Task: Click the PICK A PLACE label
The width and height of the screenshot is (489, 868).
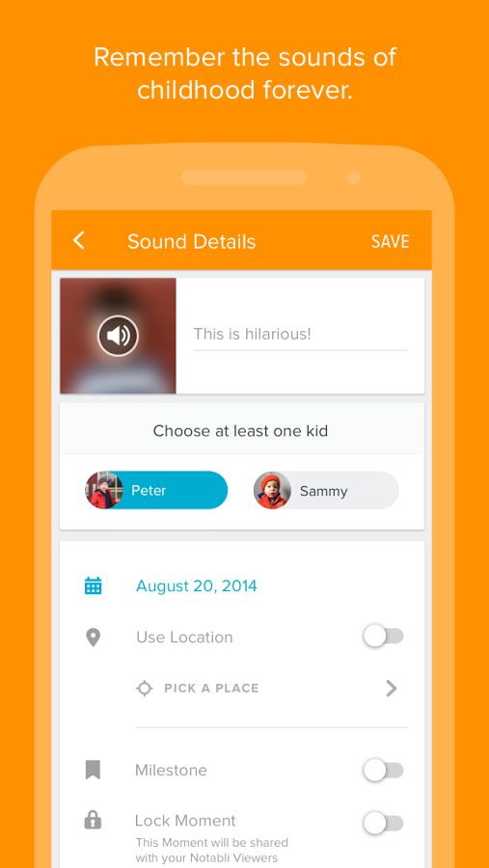Action: point(211,688)
